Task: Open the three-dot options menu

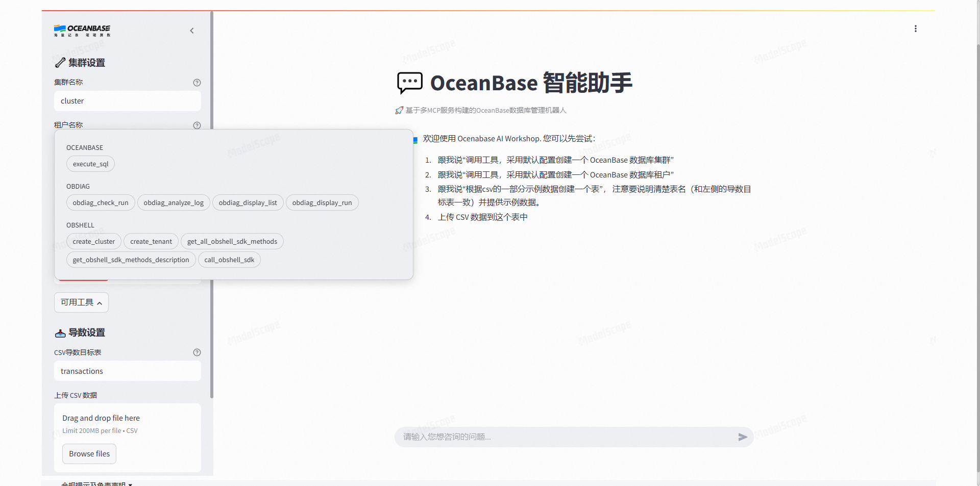Action: [916, 29]
